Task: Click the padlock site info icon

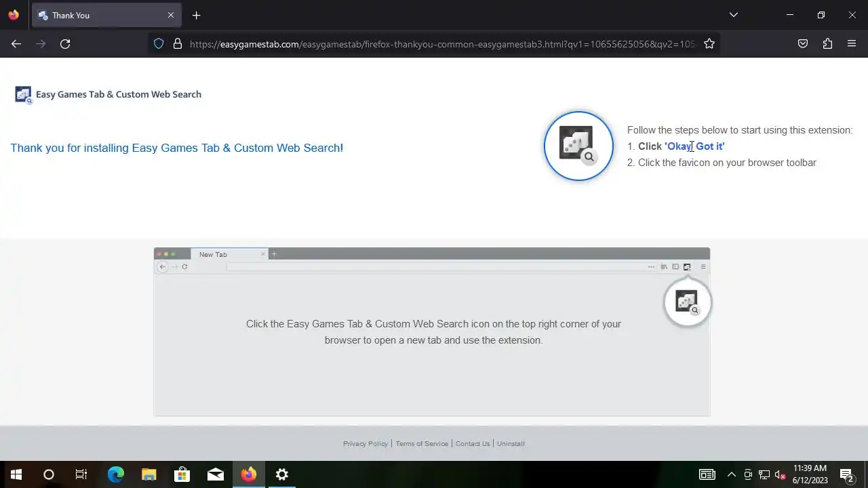Action: (178, 43)
